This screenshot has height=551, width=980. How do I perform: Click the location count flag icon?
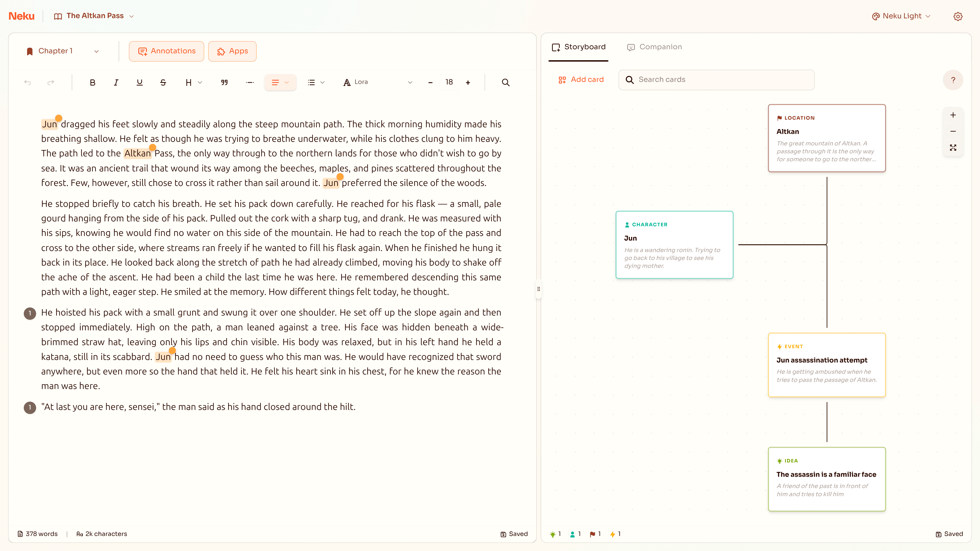click(592, 534)
